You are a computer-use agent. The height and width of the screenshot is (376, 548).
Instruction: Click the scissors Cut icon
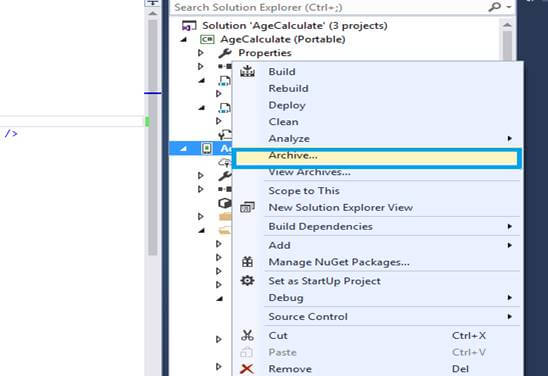[247, 335]
